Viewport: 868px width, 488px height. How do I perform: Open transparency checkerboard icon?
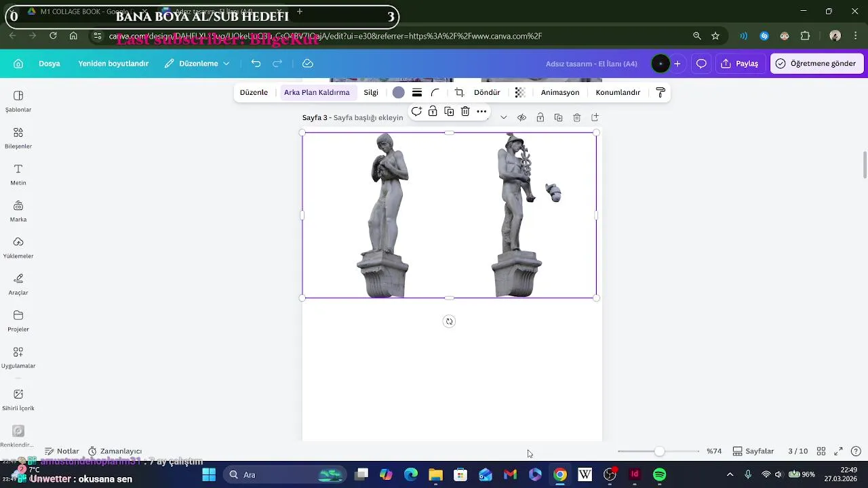520,92
